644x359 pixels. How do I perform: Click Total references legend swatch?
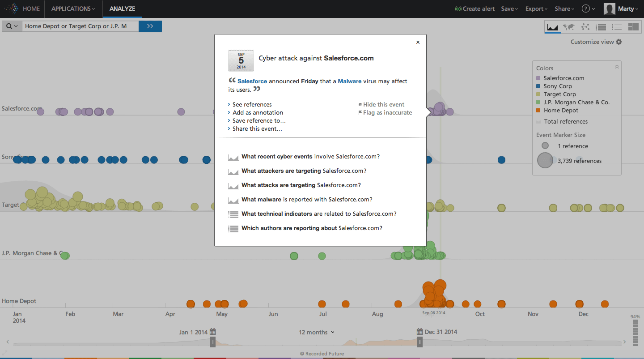[x=538, y=121]
